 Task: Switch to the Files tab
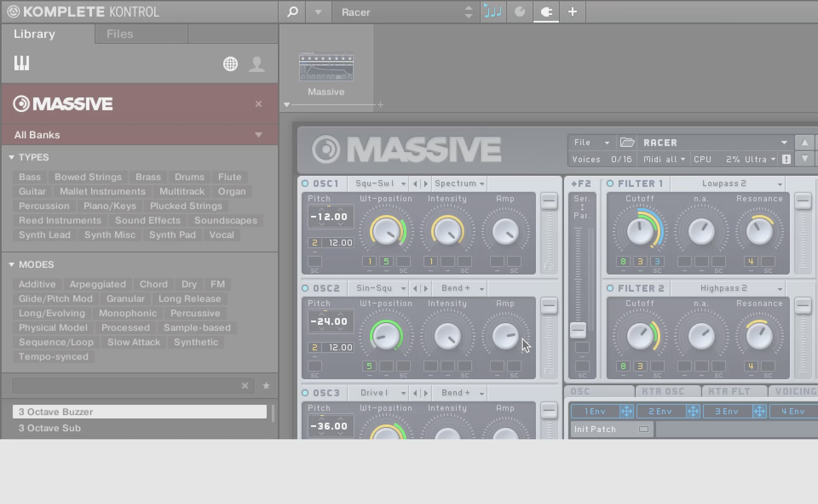(x=120, y=34)
